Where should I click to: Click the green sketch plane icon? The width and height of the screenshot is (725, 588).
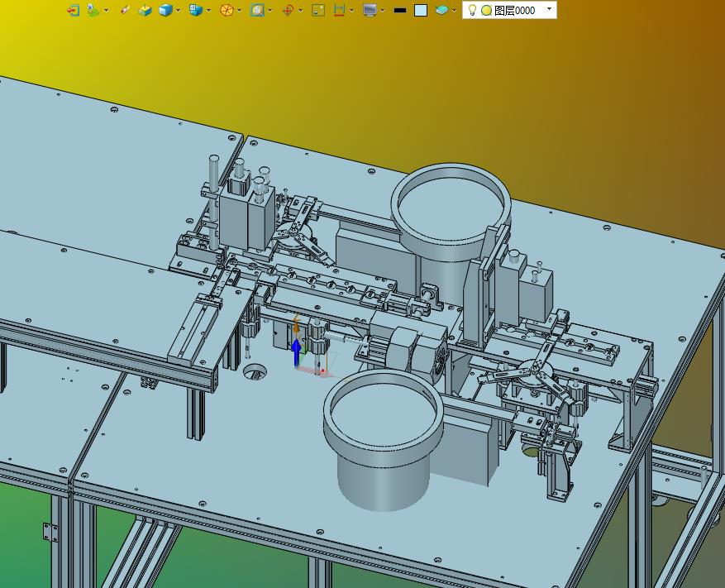point(93,10)
